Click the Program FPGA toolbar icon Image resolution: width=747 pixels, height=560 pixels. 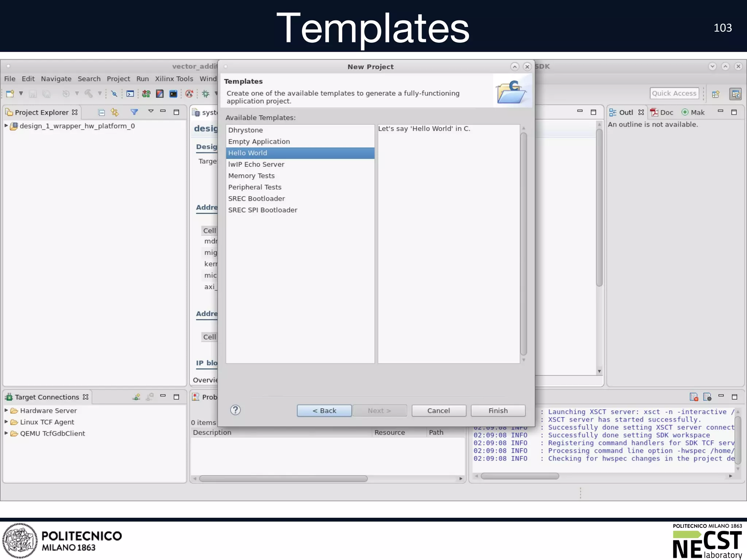[x=160, y=94]
